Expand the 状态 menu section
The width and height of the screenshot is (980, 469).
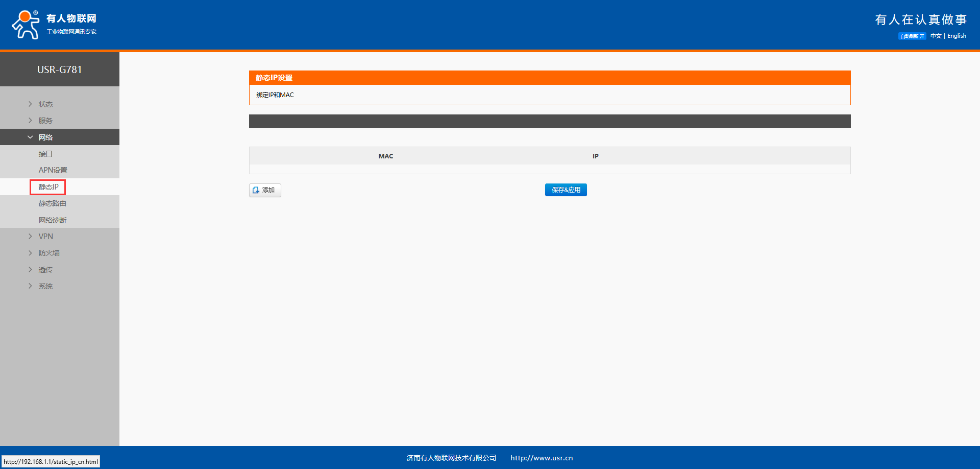click(45, 104)
